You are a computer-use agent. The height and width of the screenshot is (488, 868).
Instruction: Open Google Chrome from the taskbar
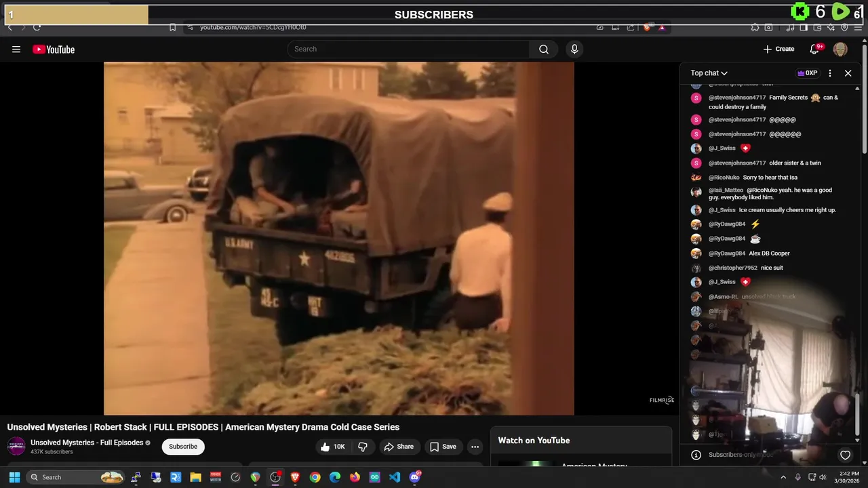315,477
